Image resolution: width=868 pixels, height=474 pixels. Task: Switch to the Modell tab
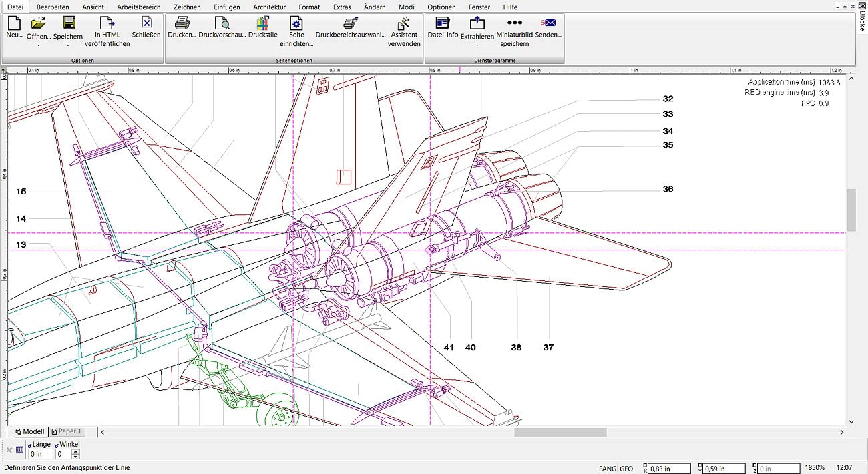pyautogui.click(x=29, y=431)
